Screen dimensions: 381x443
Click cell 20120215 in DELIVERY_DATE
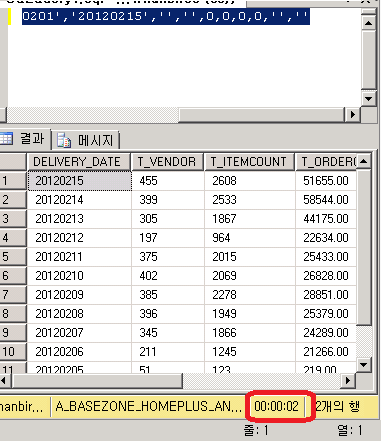[80, 181]
